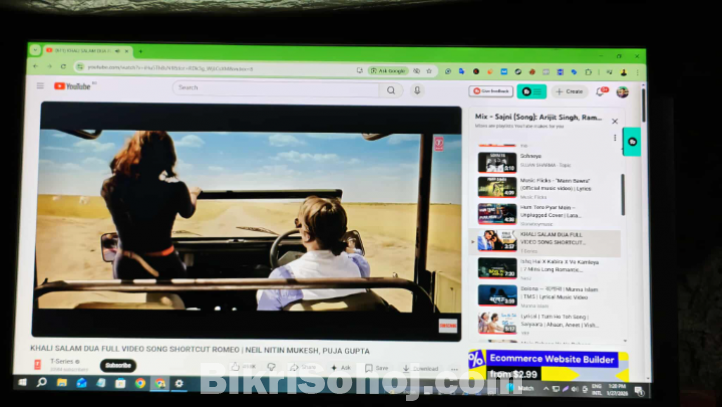Close the Mix playlist panel
Image resolution: width=722 pixels, height=407 pixels.
[x=615, y=121]
